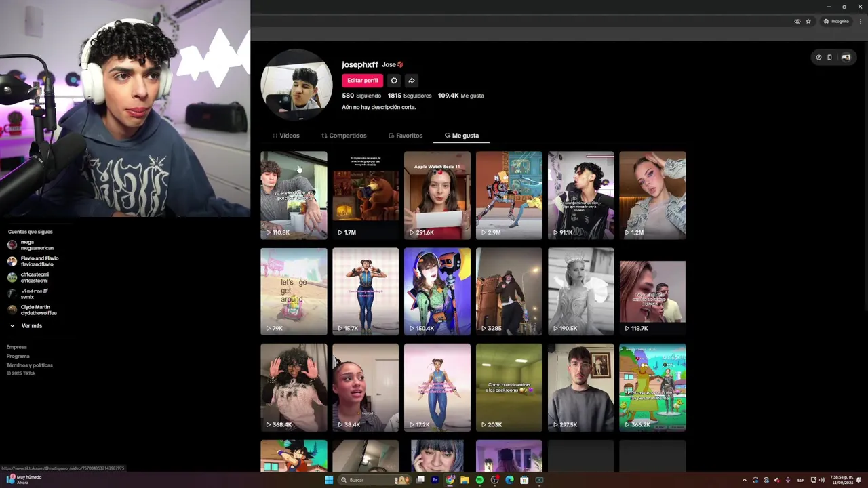Switch to the Compartidos tab
Viewport: 868px width, 488px height.
click(x=344, y=136)
